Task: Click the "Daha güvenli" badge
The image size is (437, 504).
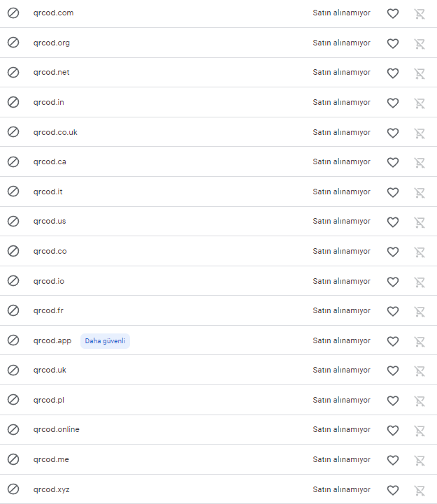Action: (x=105, y=340)
